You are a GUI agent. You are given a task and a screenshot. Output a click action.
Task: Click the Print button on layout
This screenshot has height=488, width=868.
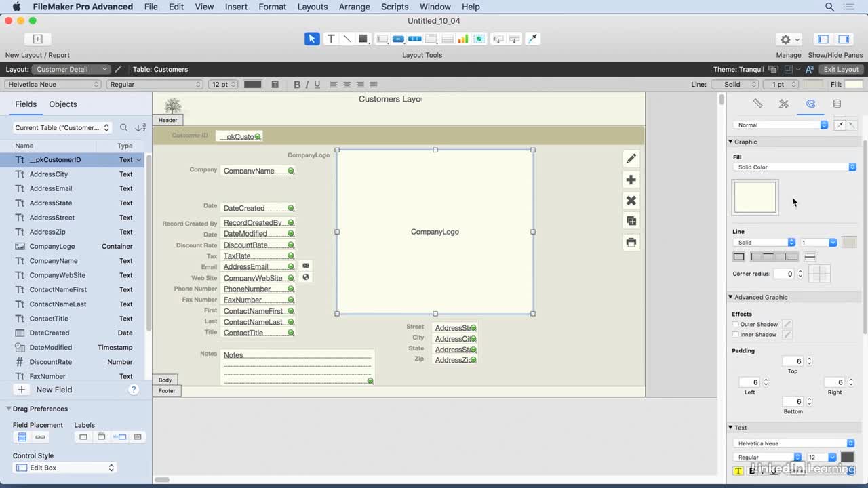[631, 242]
